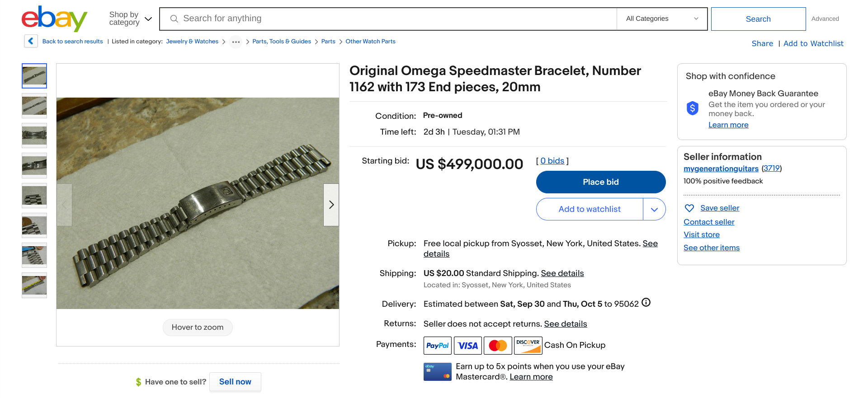Viewport: 868px width, 398px height.
Task: Click the back arrow to search results
Action: [x=31, y=41]
